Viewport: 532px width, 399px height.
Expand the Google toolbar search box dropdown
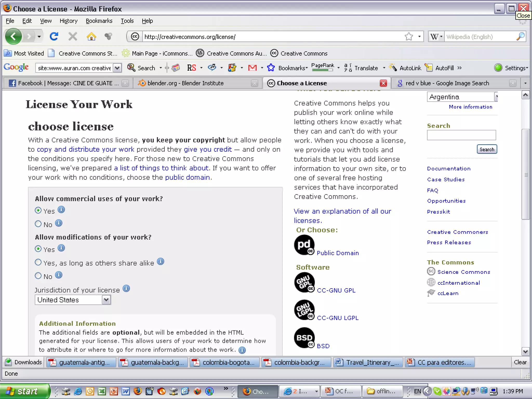tap(117, 68)
